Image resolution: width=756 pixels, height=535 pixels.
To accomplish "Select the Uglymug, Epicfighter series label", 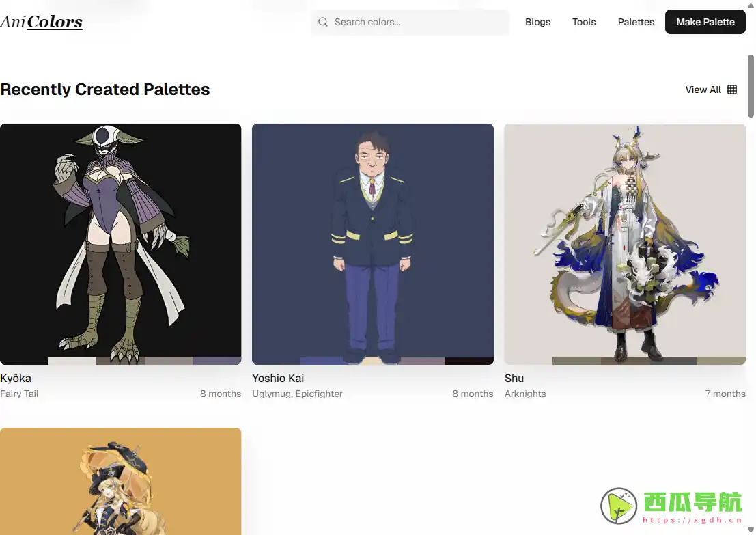I will pyautogui.click(x=297, y=394).
